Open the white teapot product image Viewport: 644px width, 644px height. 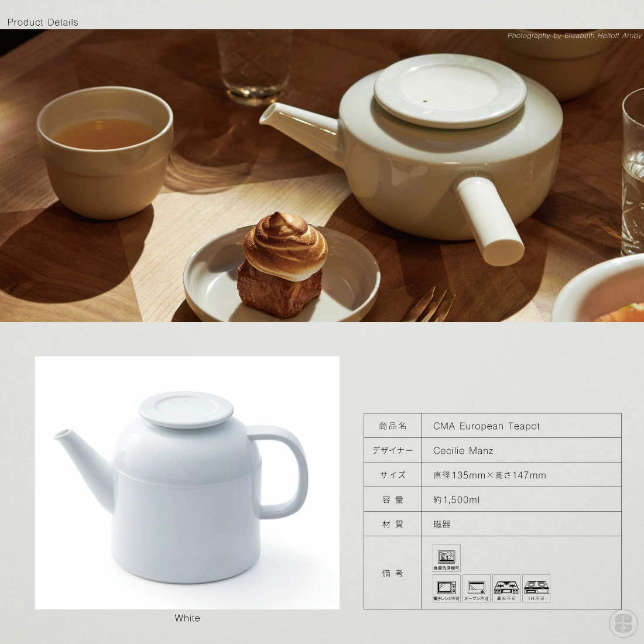coord(187,482)
